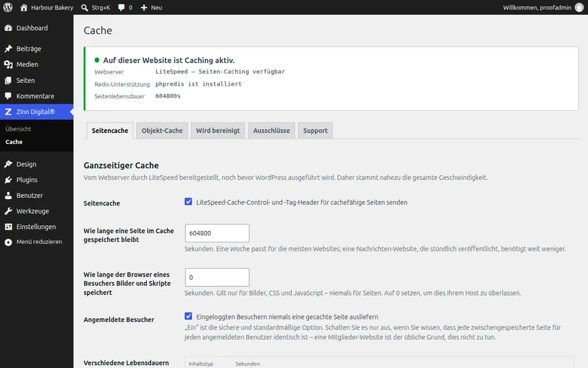Click the Inhaltstyp column header
This screenshot has height=368, width=588.
[201, 364]
